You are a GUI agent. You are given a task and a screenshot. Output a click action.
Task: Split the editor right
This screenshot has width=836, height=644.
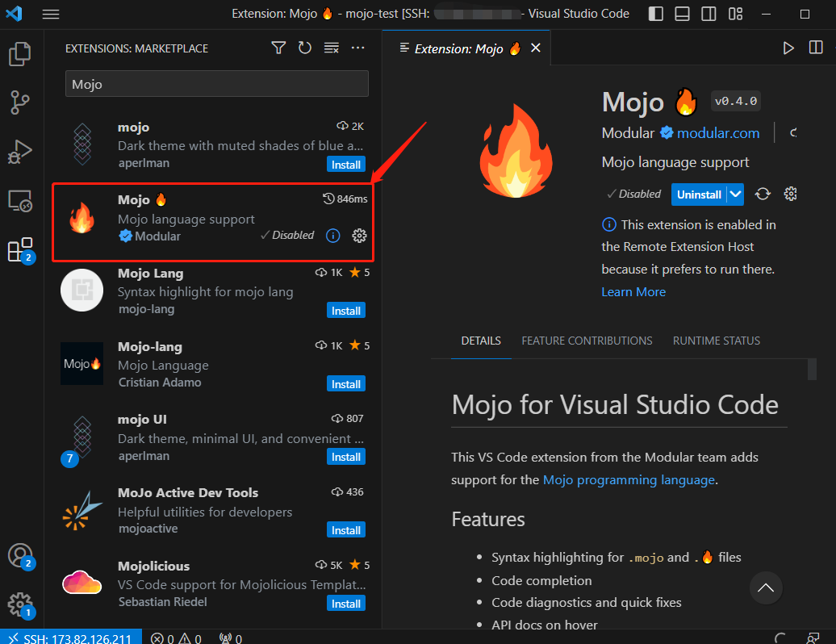coord(816,48)
